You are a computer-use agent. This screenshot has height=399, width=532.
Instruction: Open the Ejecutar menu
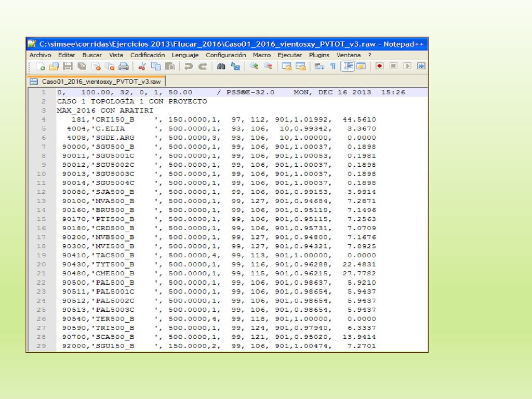point(290,55)
